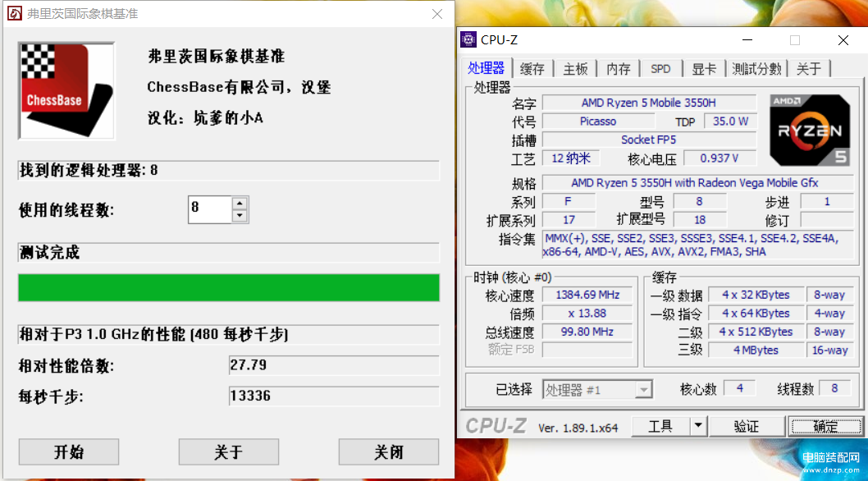
Task: Click the ChessBase logo image
Action: point(66,91)
